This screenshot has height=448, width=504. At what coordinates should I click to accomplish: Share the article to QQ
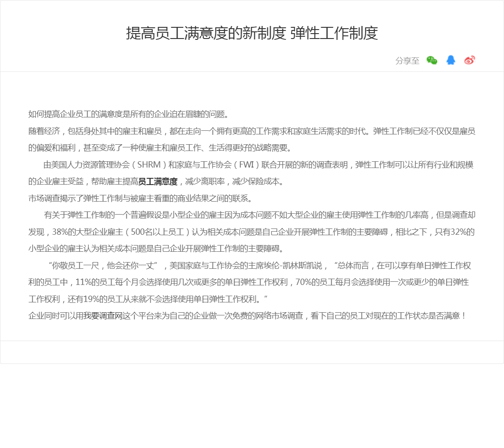[451, 60]
